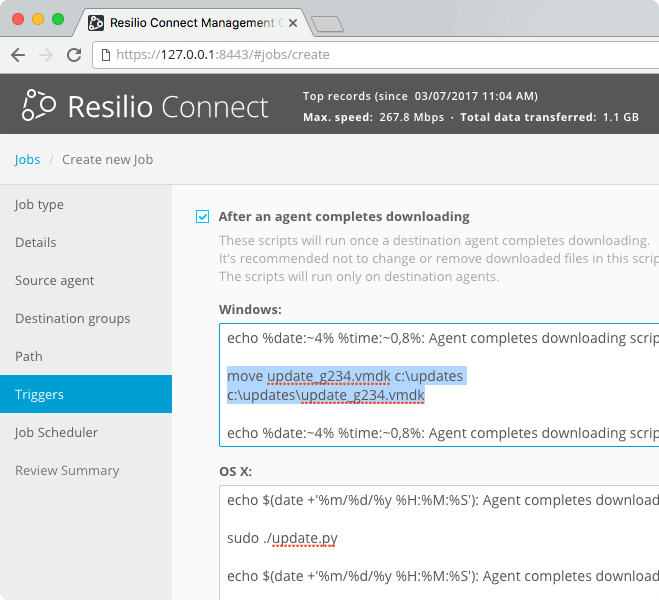Click the browser forward arrow
The width and height of the screenshot is (659, 600).
coord(46,55)
